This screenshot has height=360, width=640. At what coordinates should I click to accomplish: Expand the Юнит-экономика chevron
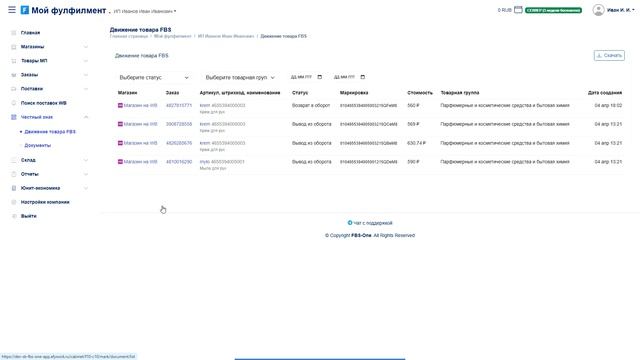86,188
